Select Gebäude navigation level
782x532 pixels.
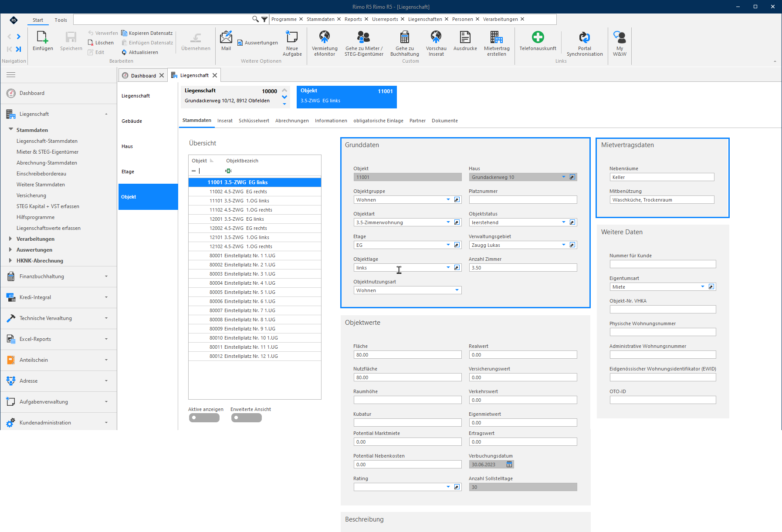coord(148,121)
